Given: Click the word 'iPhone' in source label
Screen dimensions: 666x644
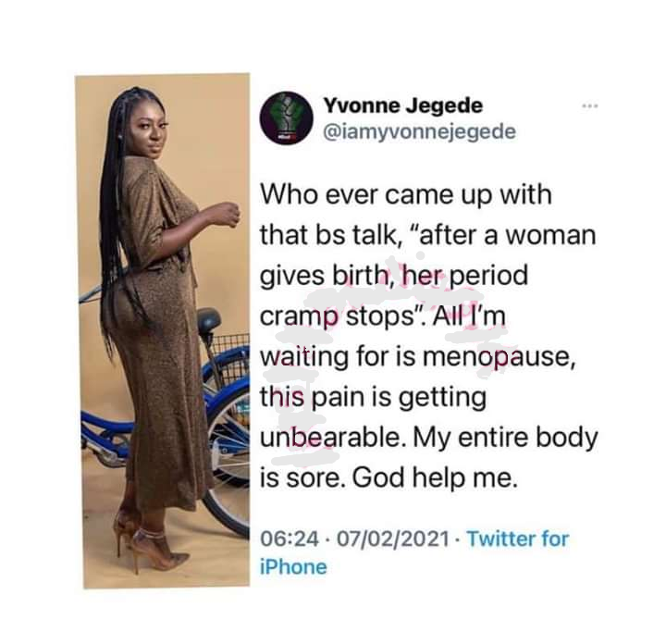Looking at the screenshot, I should point(293,566).
